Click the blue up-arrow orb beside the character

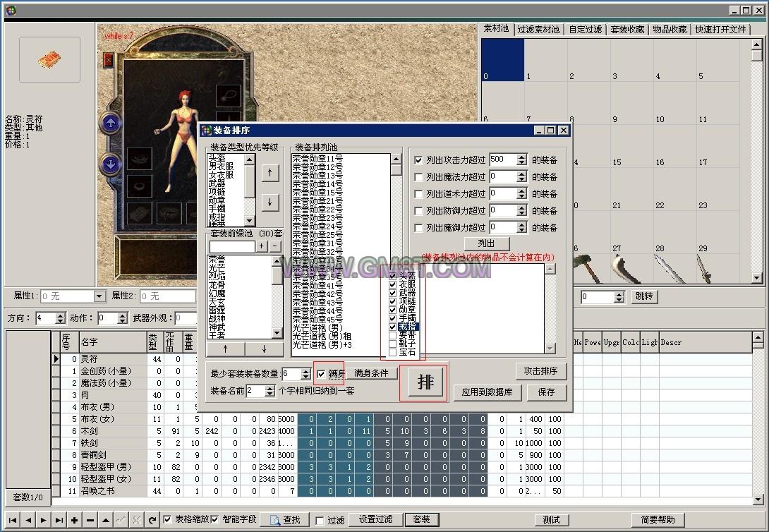[x=111, y=123]
